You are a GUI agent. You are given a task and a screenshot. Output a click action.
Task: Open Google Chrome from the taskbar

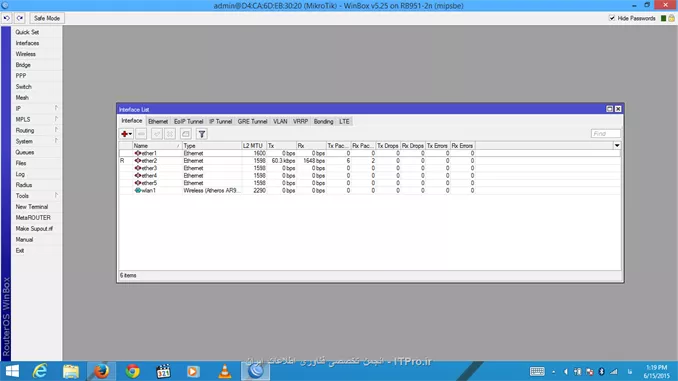click(x=133, y=371)
